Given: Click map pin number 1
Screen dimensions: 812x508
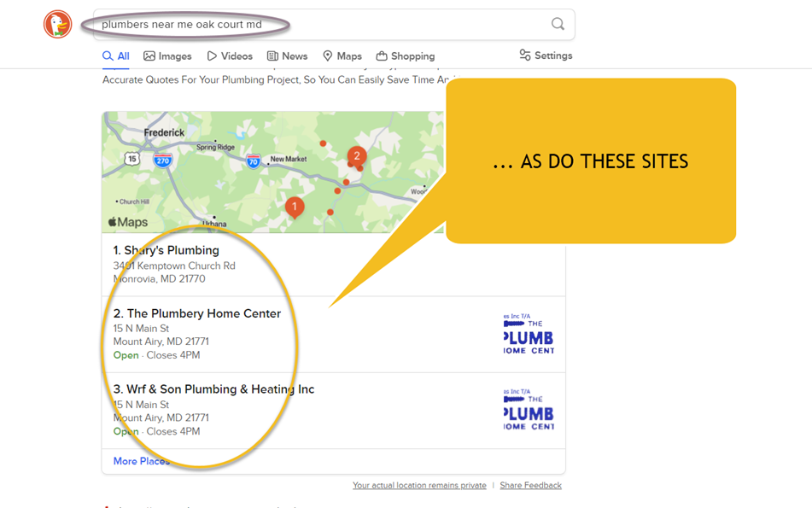Looking at the screenshot, I should point(295,207).
